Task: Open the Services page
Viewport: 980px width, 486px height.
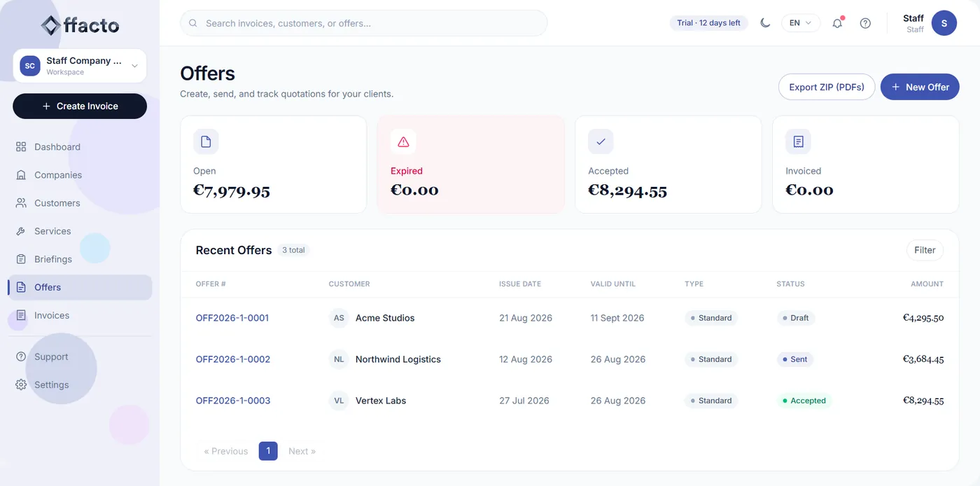Action: coord(80,231)
